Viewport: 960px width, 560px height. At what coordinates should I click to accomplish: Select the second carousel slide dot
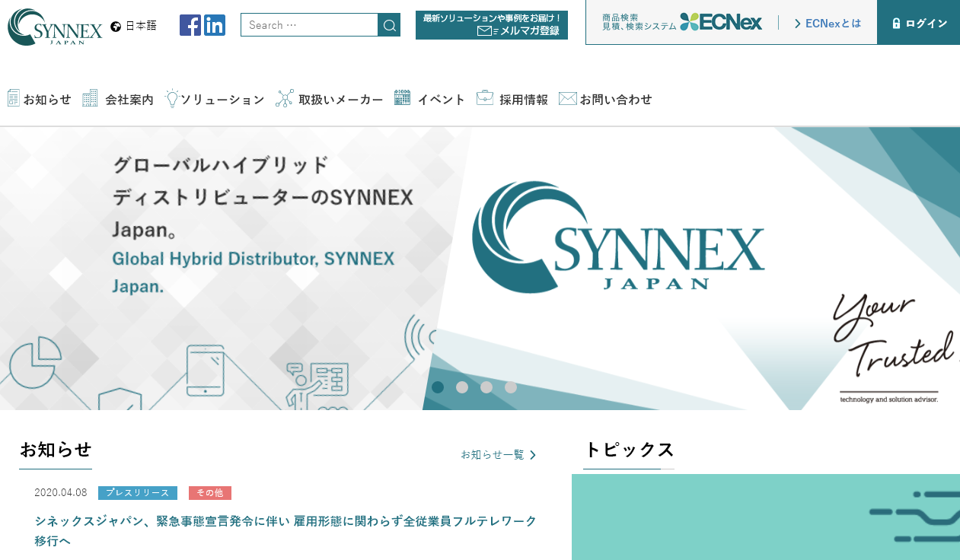point(462,387)
